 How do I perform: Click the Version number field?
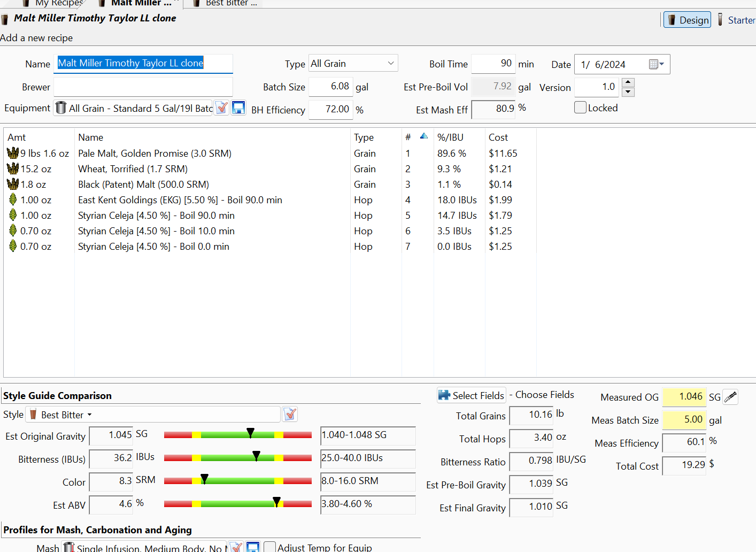598,87
